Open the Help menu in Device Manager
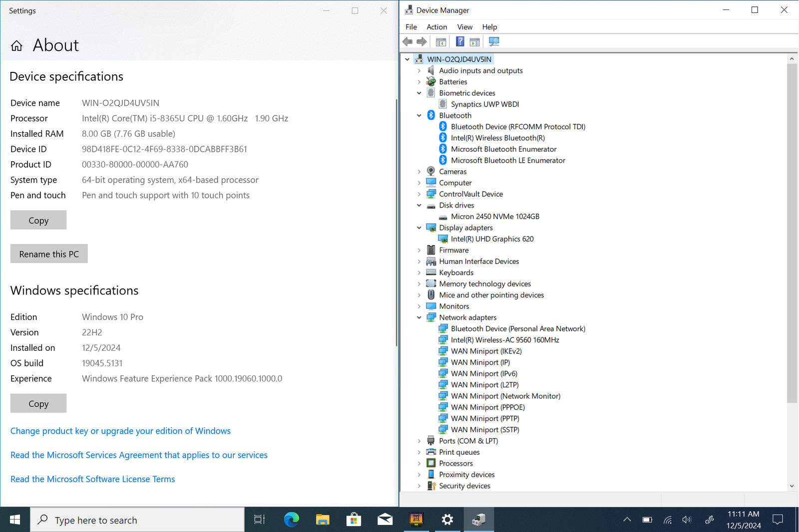The width and height of the screenshot is (799, 532). tap(489, 27)
